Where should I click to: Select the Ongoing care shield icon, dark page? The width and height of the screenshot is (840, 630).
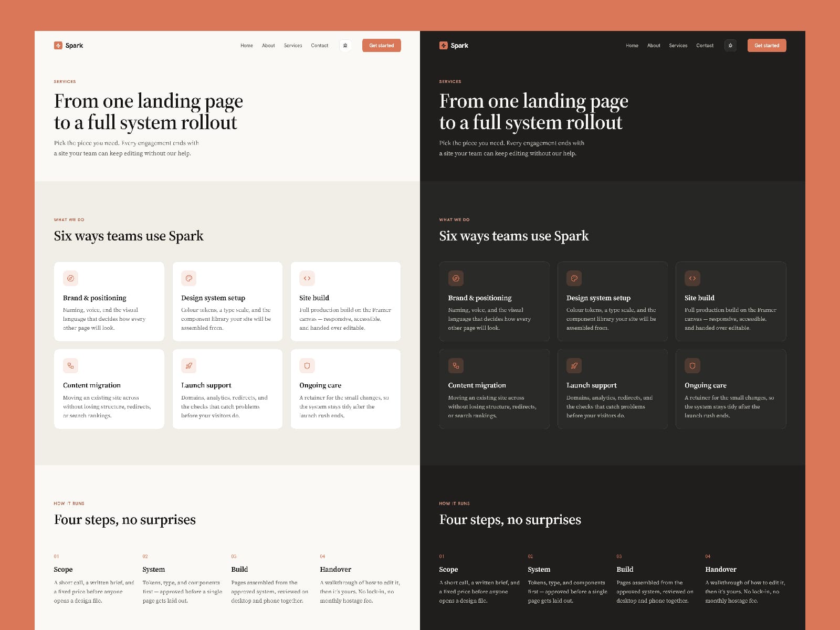[x=692, y=366]
